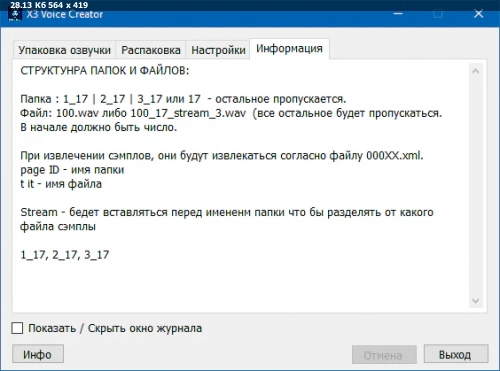The height and width of the screenshot is (371, 500).
Task: Click the X3 Voice Creator title bar icon
Action: (15, 15)
